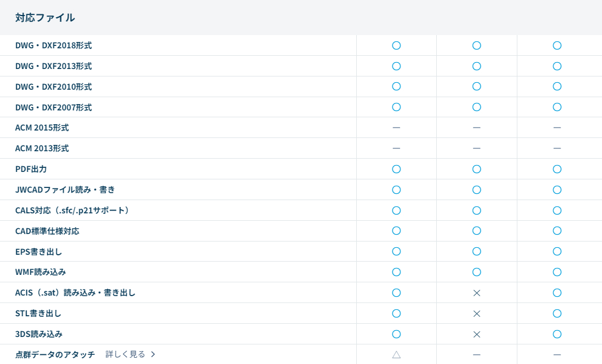Image resolution: width=602 pixels, height=364 pixels.
Task: Click the 対応ファイル section header
Action: click(45, 17)
